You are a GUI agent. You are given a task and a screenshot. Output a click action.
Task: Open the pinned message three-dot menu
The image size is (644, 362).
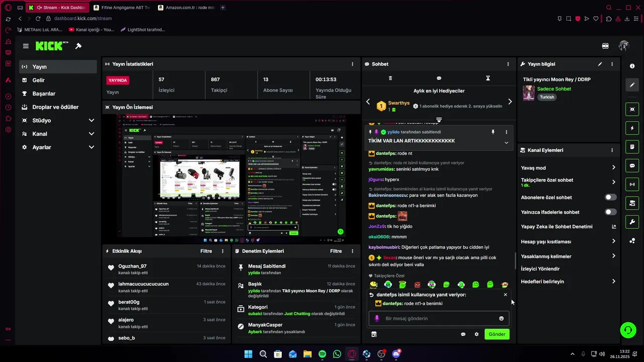506,132
